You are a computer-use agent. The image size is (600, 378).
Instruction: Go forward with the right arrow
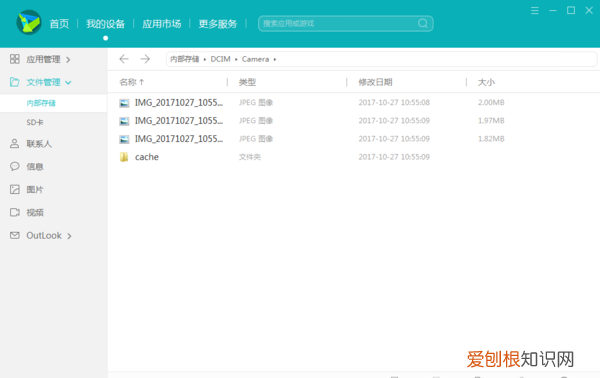click(x=145, y=59)
